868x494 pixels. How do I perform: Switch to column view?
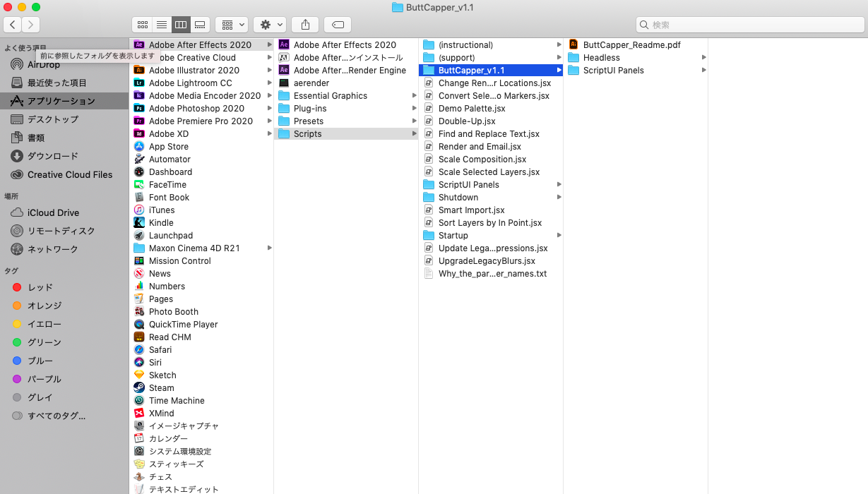click(x=181, y=25)
